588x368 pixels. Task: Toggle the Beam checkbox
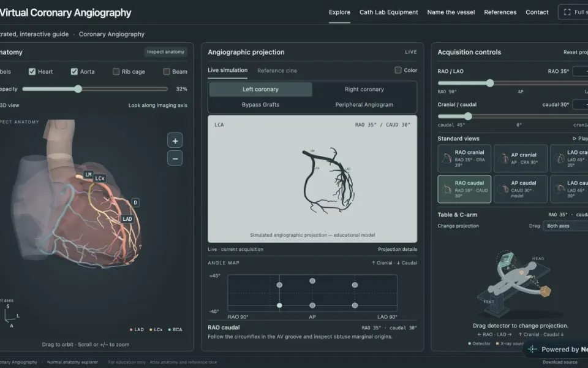167,71
